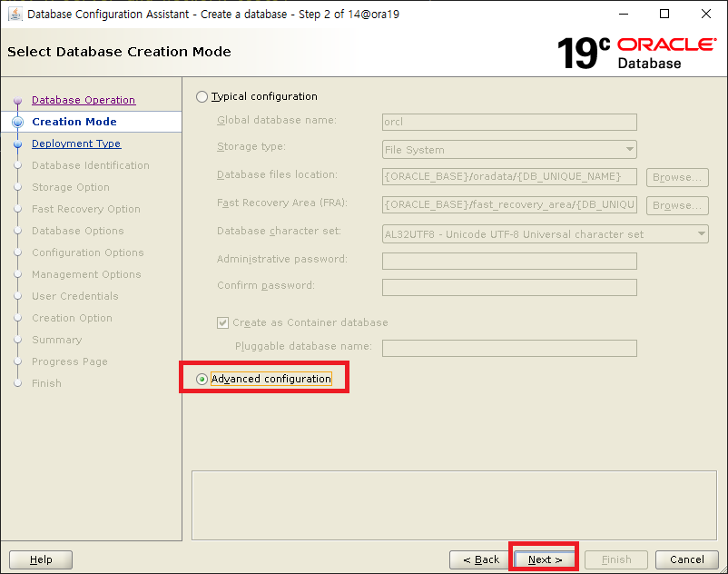
Task: Click the greyed-out Finish button
Action: 616,559
